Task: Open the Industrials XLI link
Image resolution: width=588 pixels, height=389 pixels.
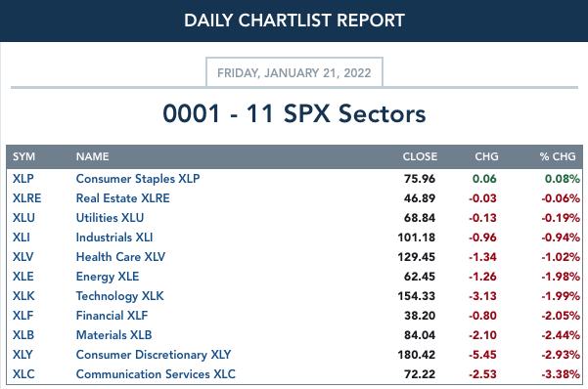Action: tap(114, 238)
